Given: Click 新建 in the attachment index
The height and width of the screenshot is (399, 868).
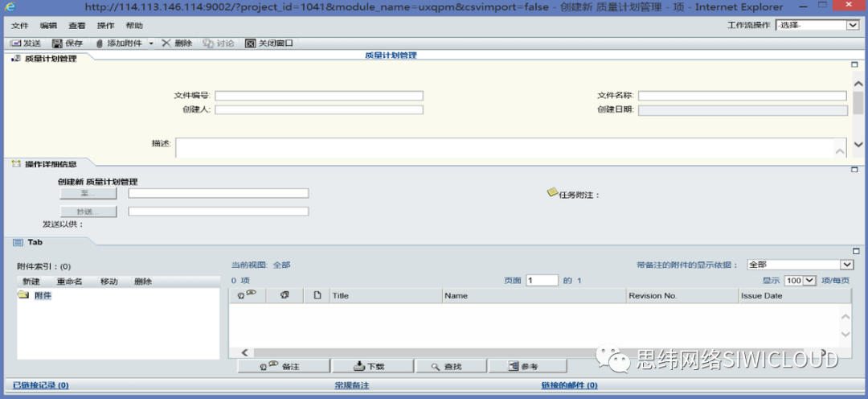Looking at the screenshot, I should [31, 282].
